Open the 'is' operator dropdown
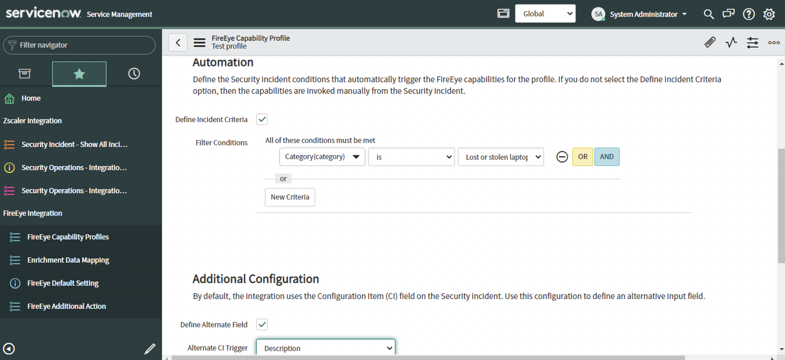785x360 pixels. point(412,157)
